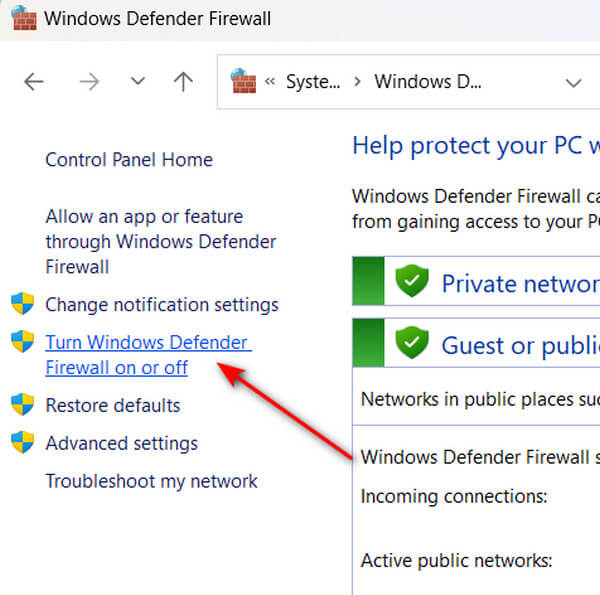Click shield icon beside Turn Firewall on or off
Image resolution: width=600 pixels, height=595 pixels.
pyautogui.click(x=23, y=341)
